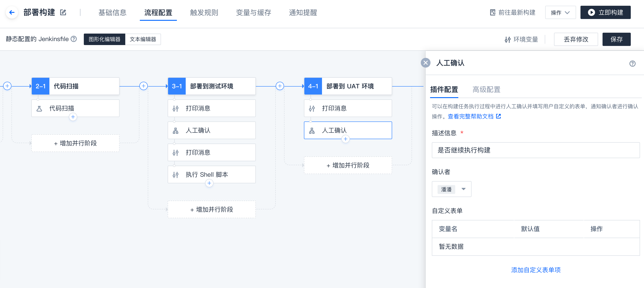
Task: Click the 描述信息 input field
Action: coord(535,150)
